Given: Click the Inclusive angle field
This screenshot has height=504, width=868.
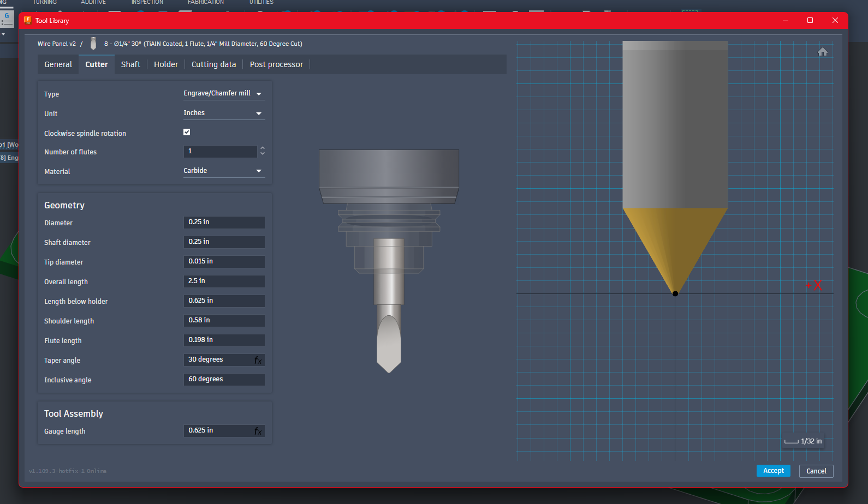Looking at the screenshot, I should pos(224,379).
